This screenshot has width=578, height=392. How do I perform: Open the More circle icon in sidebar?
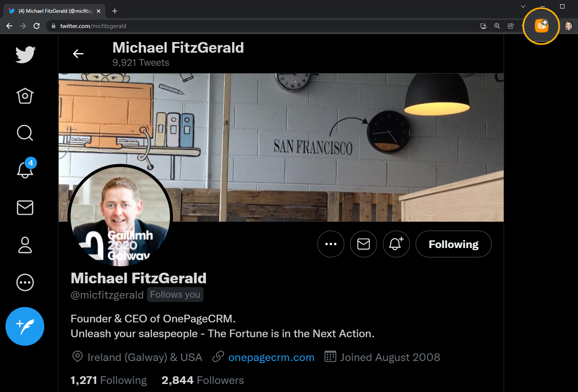(x=25, y=282)
